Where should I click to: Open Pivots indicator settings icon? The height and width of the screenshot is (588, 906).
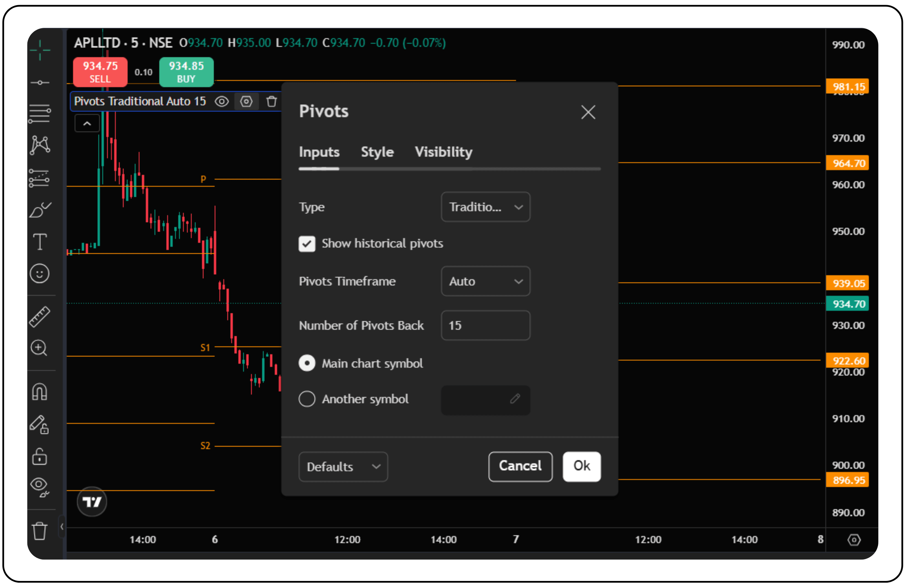coord(246,101)
